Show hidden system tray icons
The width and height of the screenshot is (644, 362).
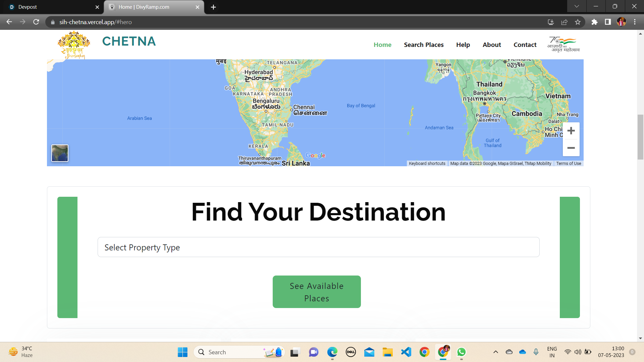point(495,352)
